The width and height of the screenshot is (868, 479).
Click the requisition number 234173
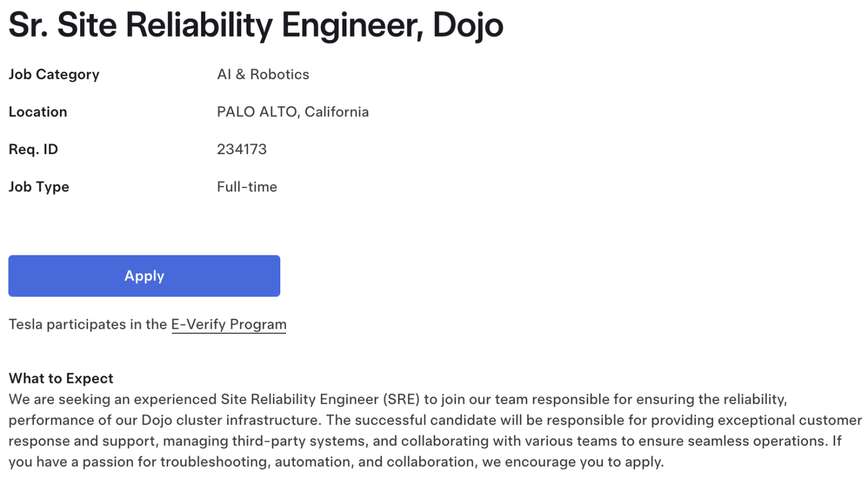242,149
